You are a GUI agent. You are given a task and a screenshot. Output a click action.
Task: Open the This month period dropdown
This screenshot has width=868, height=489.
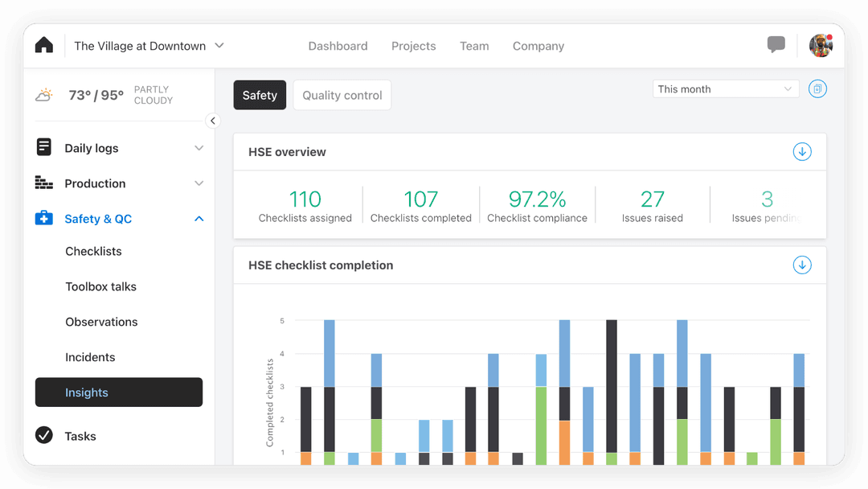(x=725, y=89)
